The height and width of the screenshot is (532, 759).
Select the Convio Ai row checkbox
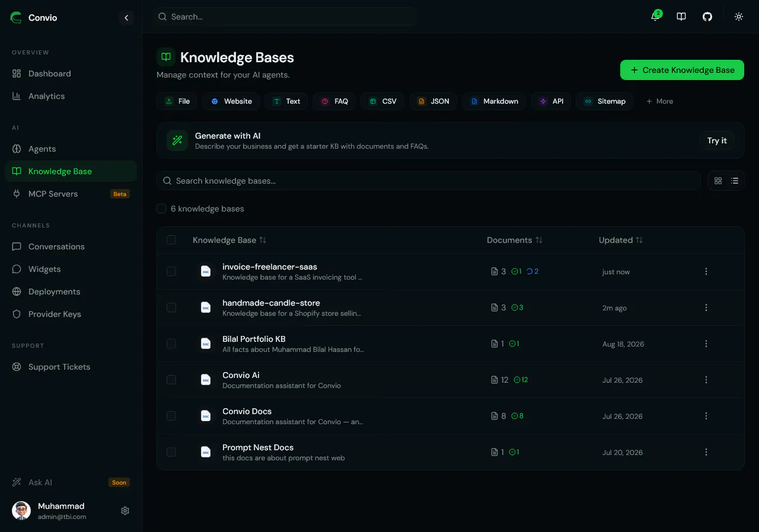[x=171, y=380]
